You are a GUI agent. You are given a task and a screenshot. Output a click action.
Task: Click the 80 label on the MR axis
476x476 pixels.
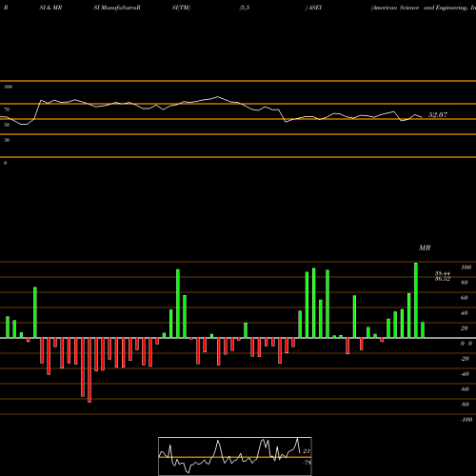[x=465, y=283]
